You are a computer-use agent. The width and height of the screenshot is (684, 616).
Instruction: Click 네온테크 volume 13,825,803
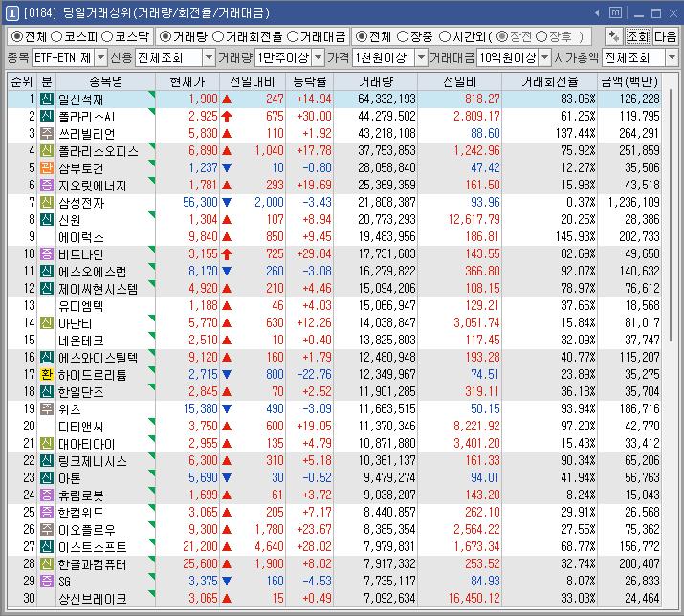tap(386, 340)
